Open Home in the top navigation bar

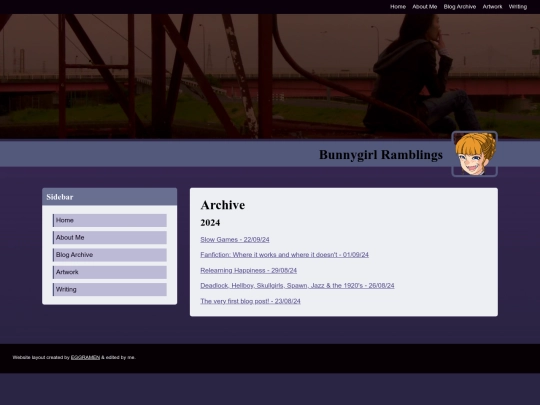point(398,7)
